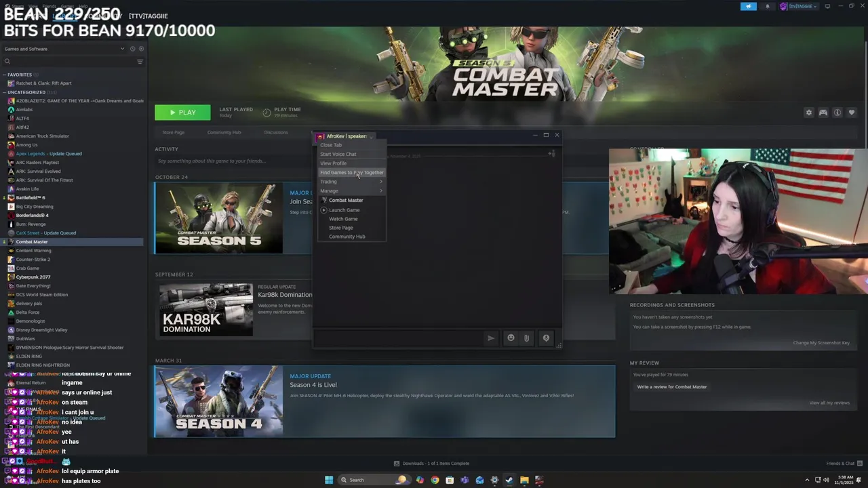This screenshot has width=868, height=488.
Task: Open Google Chrome from taskbar
Action: tap(435, 480)
